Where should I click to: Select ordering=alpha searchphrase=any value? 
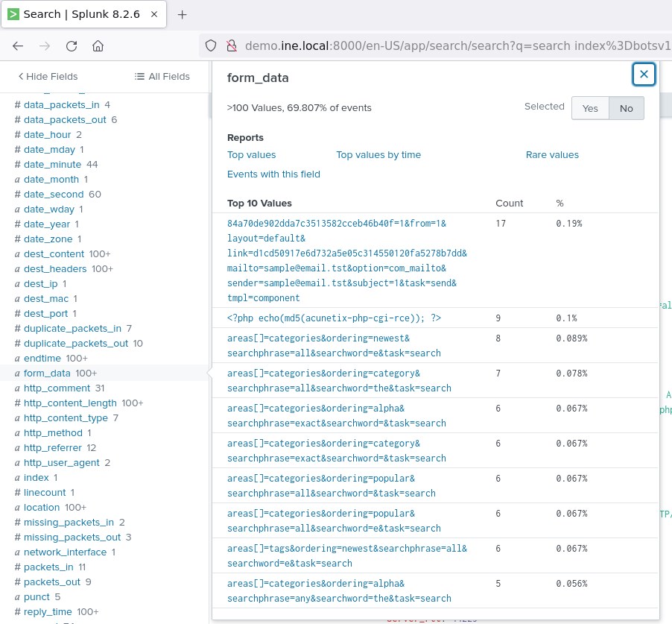pos(339,591)
